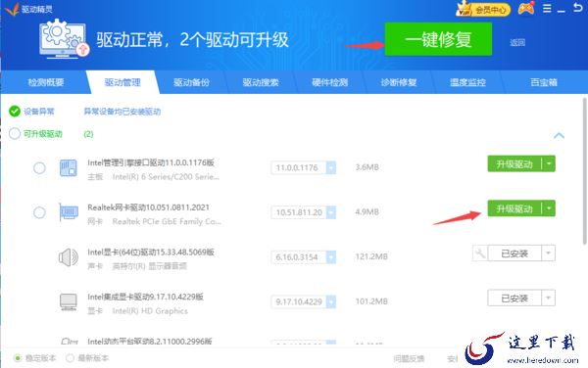The image size is (588, 368).
Task: Click the 4.9MB size value
Action: 367,211
